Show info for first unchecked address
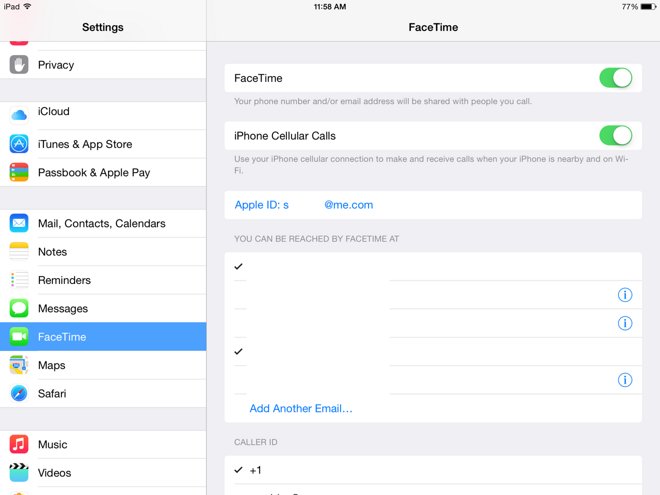 coord(625,295)
